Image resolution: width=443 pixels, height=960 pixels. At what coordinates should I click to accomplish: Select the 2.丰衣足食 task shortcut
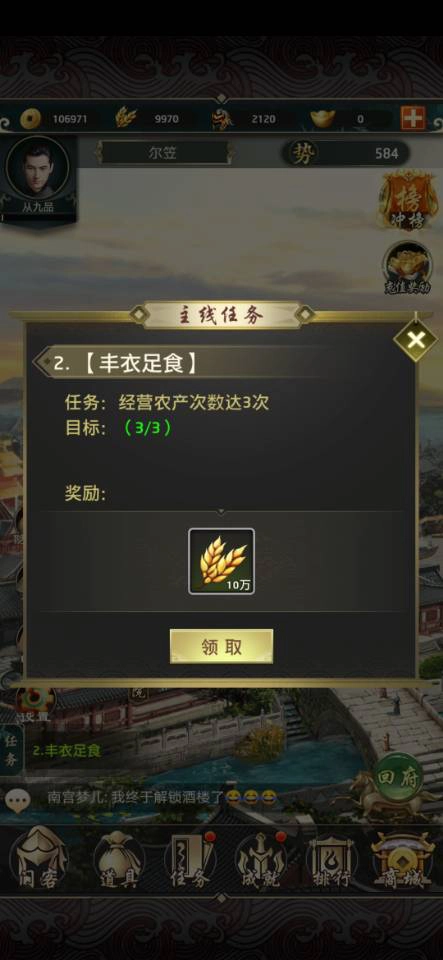(x=67, y=751)
